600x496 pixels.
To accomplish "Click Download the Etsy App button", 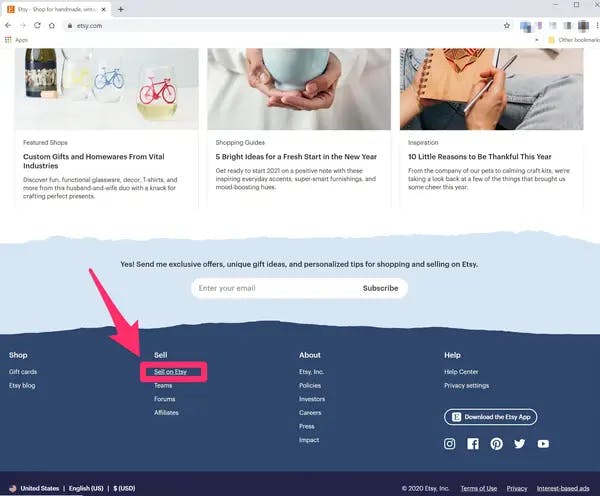I will point(491,417).
